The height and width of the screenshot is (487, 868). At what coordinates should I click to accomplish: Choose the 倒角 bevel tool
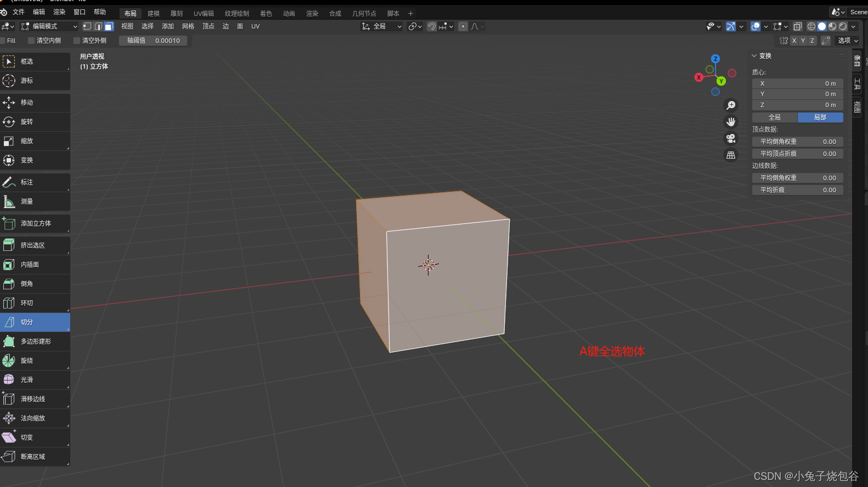tap(35, 284)
